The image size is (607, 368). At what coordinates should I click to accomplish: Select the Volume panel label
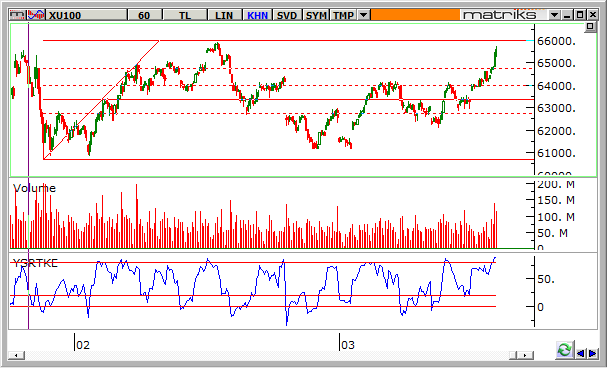point(34,188)
